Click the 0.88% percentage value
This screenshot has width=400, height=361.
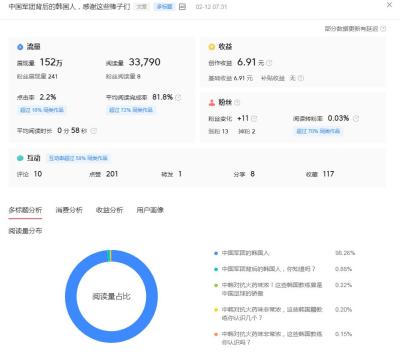pyautogui.click(x=343, y=269)
